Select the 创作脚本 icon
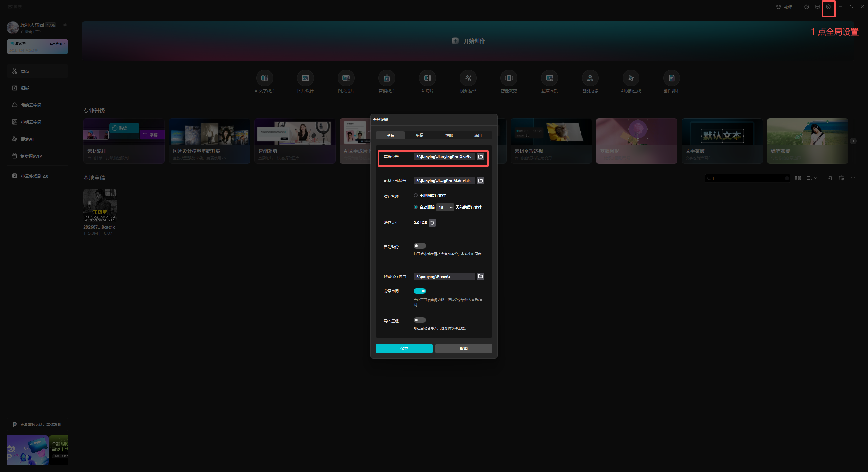Viewport: 868px width, 472px height. [x=672, y=78]
